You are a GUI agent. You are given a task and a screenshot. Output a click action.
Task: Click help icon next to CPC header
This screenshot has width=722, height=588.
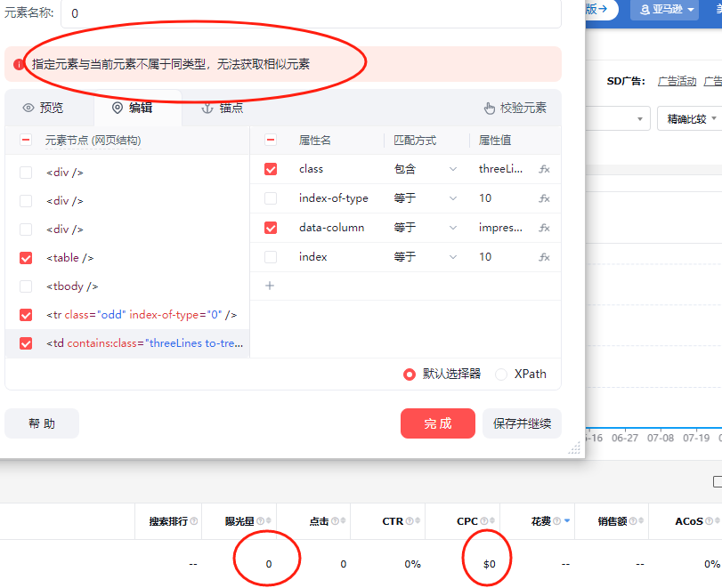coord(484,520)
